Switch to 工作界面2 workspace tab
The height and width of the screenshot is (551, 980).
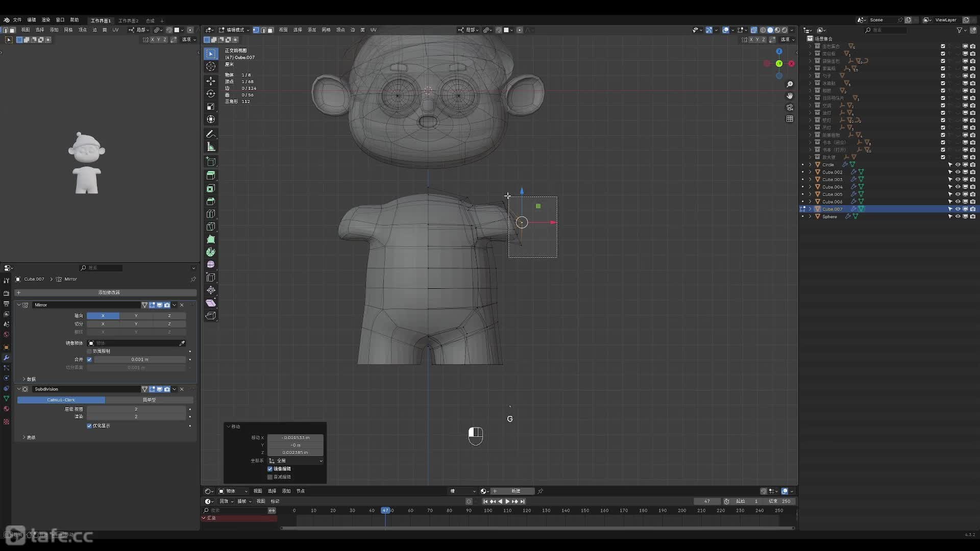click(x=128, y=21)
